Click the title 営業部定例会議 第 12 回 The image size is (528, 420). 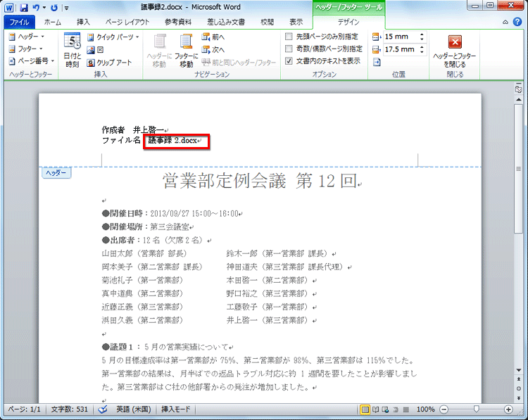click(260, 181)
